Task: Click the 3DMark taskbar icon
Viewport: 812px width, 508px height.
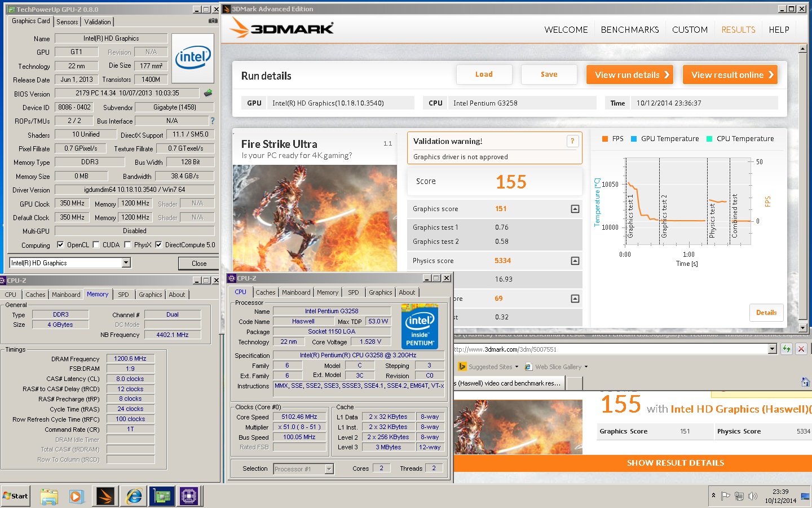Action: pos(105,497)
